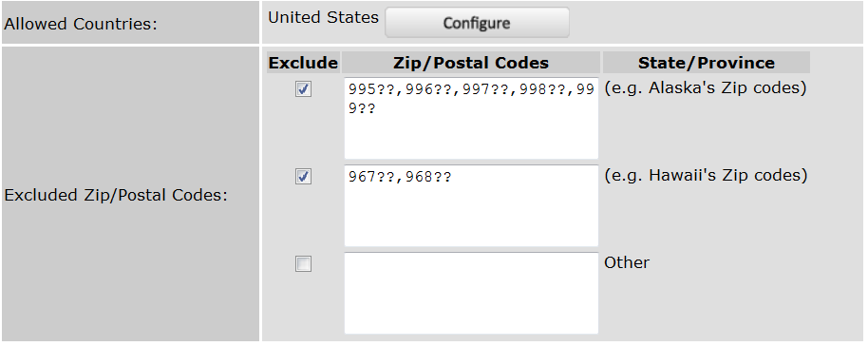Viewport: 868px width, 346px height.
Task: Click the wrapped 9?? line in Alaska box
Action: point(362,108)
